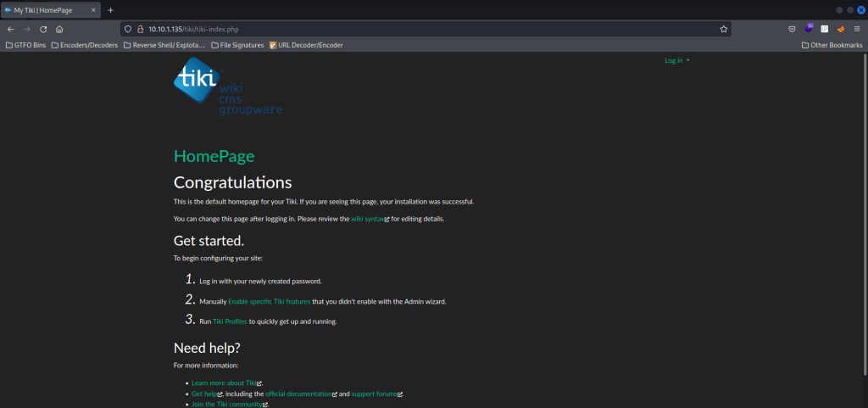
Task: Click the Tiki Profiles link
Action: [230, 321]
